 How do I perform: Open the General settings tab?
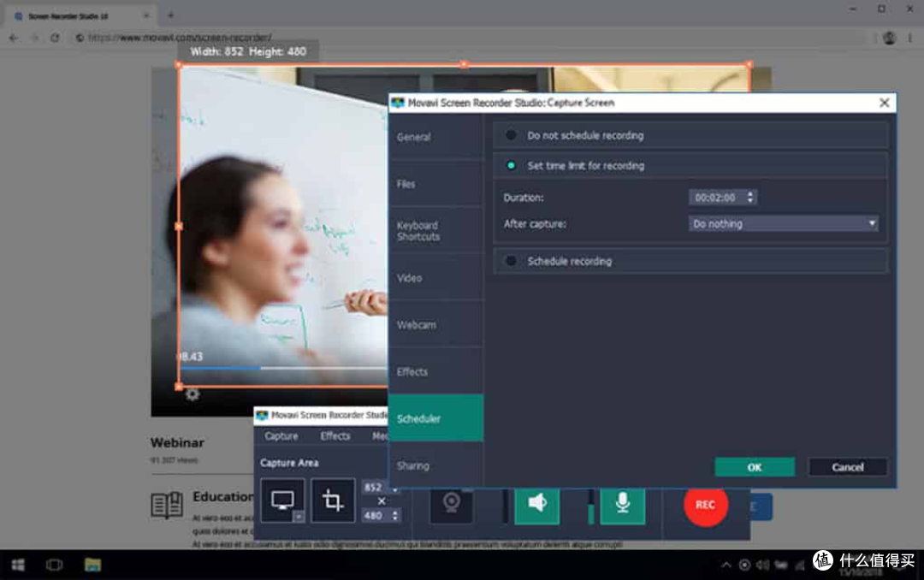point(436,137)
